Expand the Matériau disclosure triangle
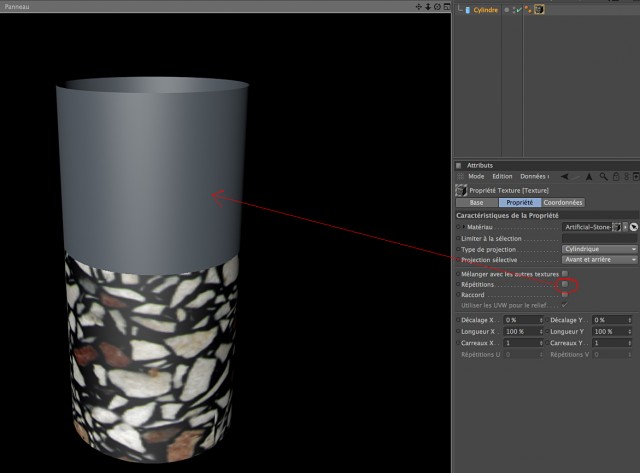Screen dimensions: 640x473 [464, 227]
